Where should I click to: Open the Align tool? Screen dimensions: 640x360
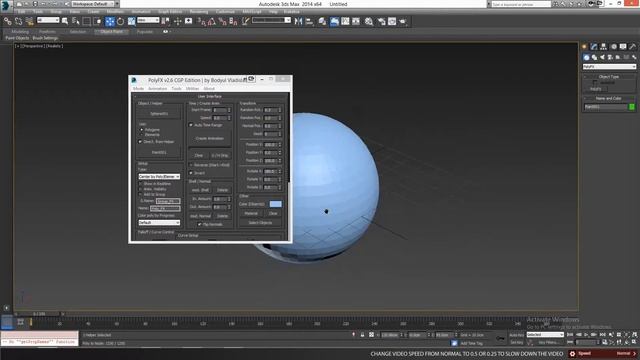coord(309,21)
